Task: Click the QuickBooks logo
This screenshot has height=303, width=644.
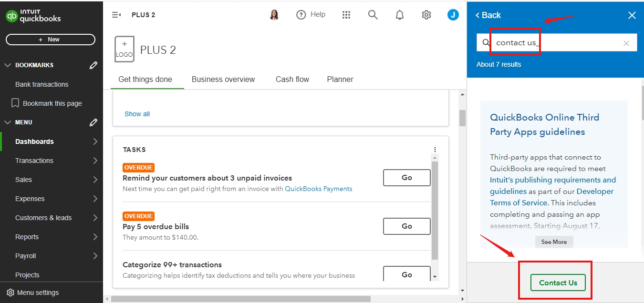Action: [33, 16]
